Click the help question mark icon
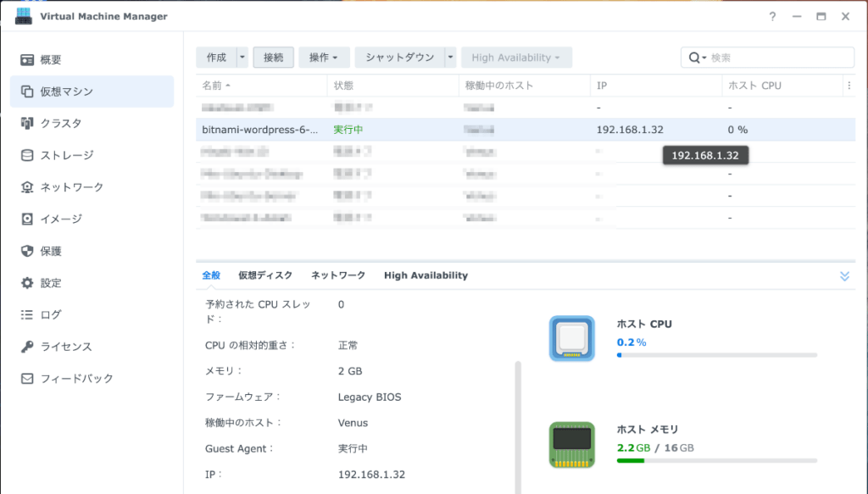Screen dimensions: 868x494 pyautogui.click(x=772, y=17)
